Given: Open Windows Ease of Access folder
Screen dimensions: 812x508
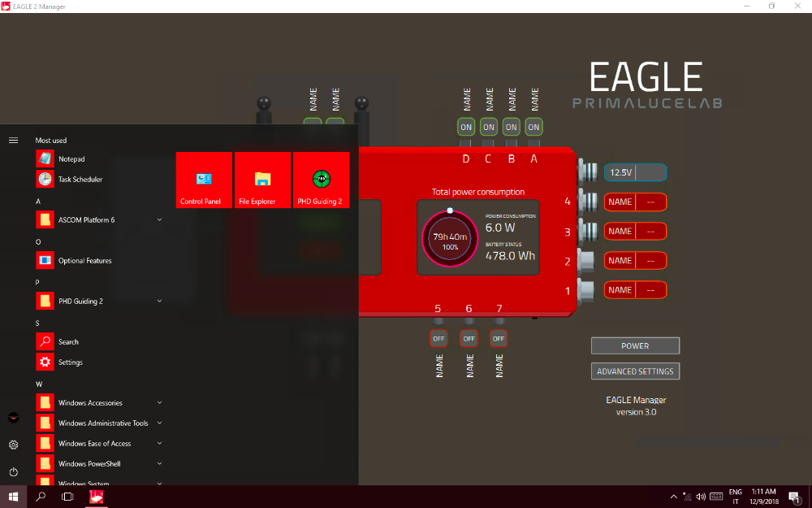Looking at the screenshot, I should point(98,443).
